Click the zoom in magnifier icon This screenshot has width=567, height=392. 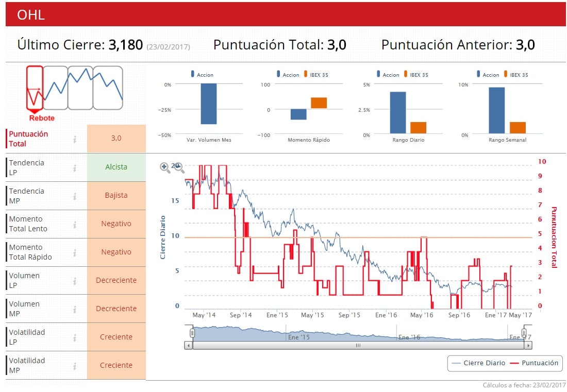pyautogui.click(x=165, y=167)
